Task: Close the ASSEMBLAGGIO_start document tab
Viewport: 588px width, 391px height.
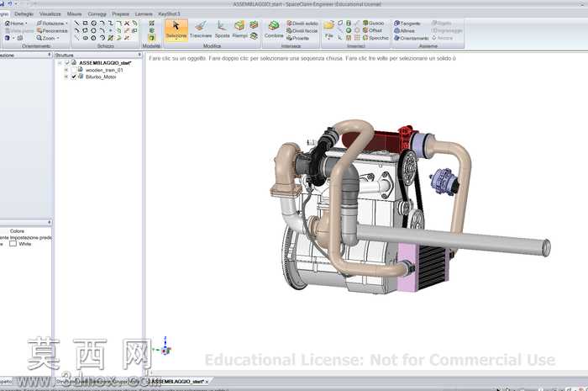Action: coord(207,382)
